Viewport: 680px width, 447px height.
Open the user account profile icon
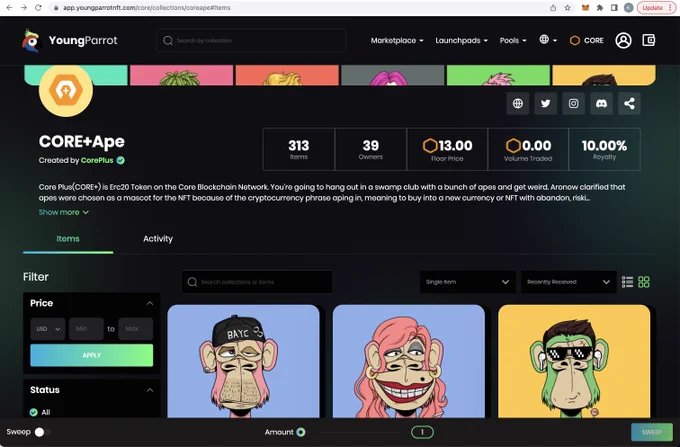[x=623, y=40]
